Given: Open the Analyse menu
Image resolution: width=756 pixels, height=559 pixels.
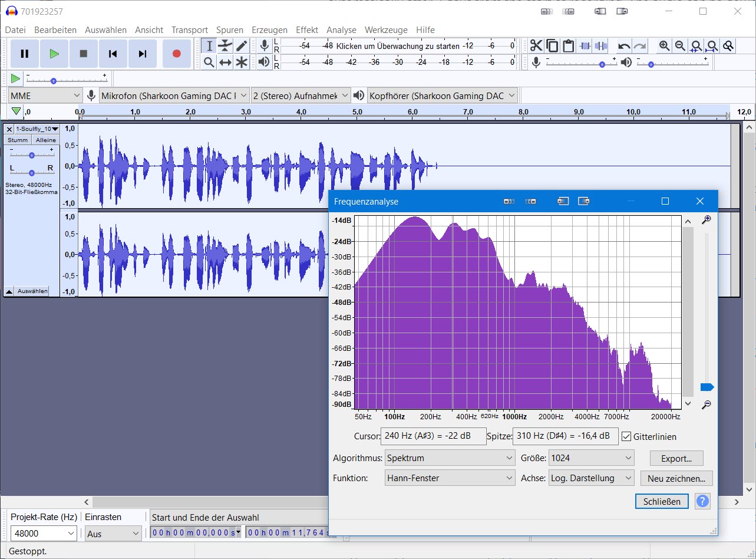Looking at the screenshot, I should coord(341,29).
